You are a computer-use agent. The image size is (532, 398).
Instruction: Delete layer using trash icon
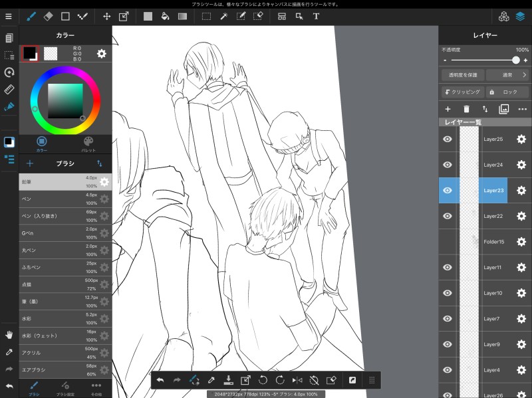[466, 109]
